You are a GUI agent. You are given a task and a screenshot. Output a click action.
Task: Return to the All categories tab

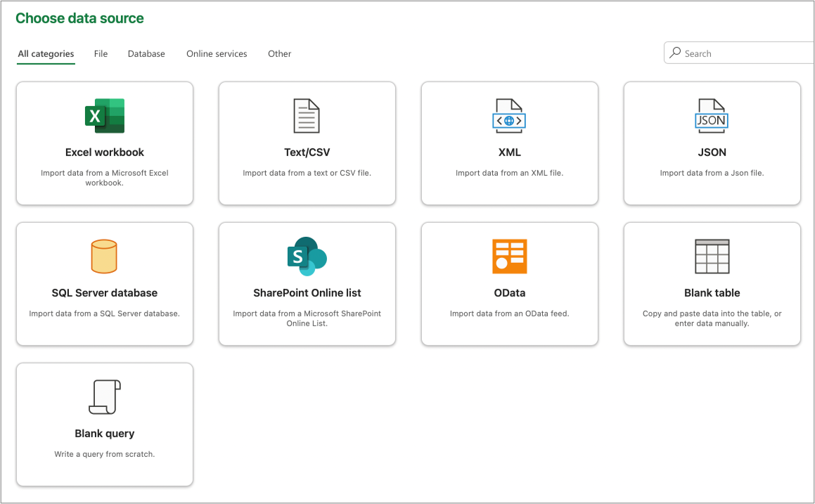[45, 53]
